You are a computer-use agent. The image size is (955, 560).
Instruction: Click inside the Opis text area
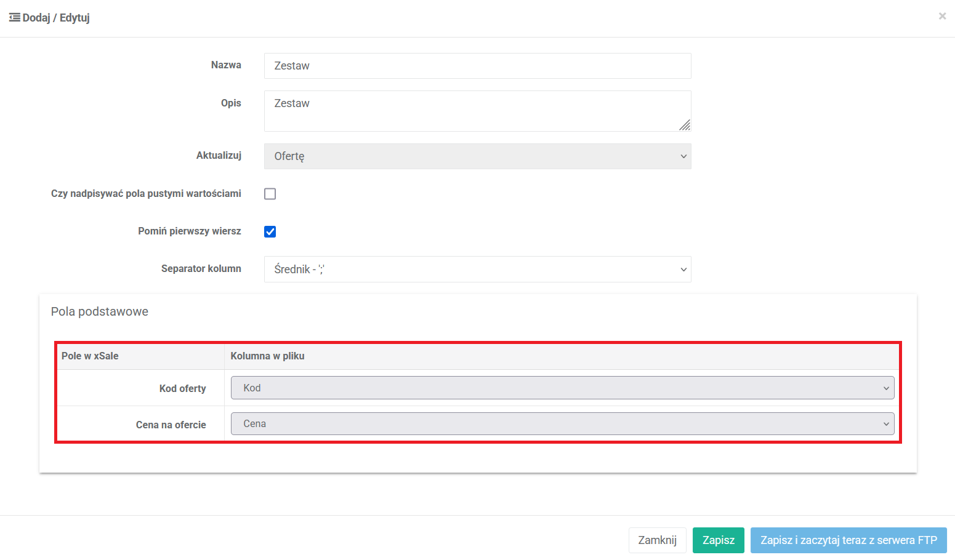coord(477,111)
